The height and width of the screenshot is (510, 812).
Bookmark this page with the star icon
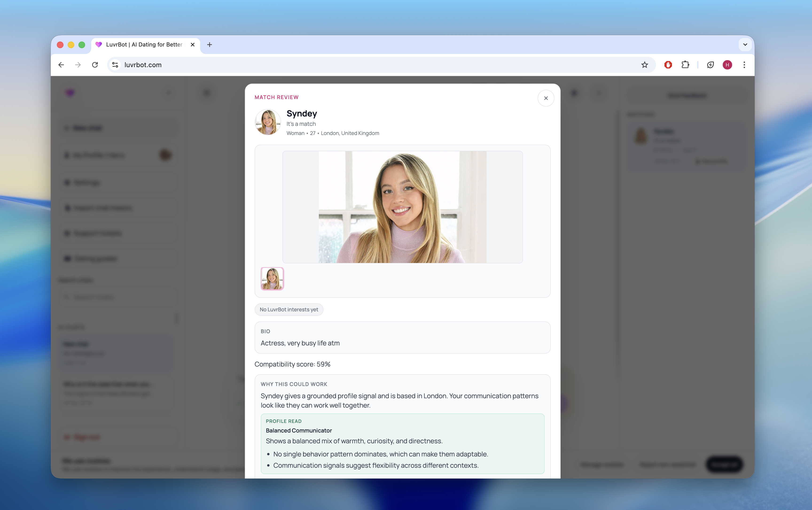pyautogui.click(x=644, y=65)
